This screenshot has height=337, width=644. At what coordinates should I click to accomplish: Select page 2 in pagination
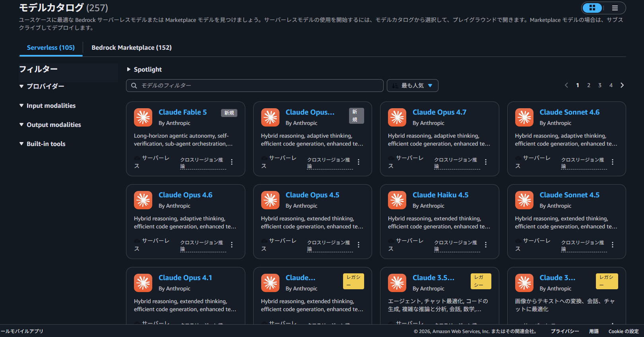pyautogui.click(x=589, y=85)
